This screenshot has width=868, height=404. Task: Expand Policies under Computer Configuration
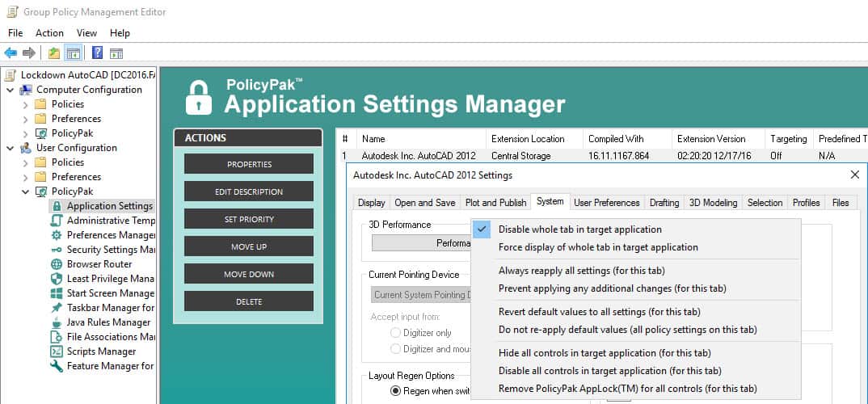[x=26, y=104]
